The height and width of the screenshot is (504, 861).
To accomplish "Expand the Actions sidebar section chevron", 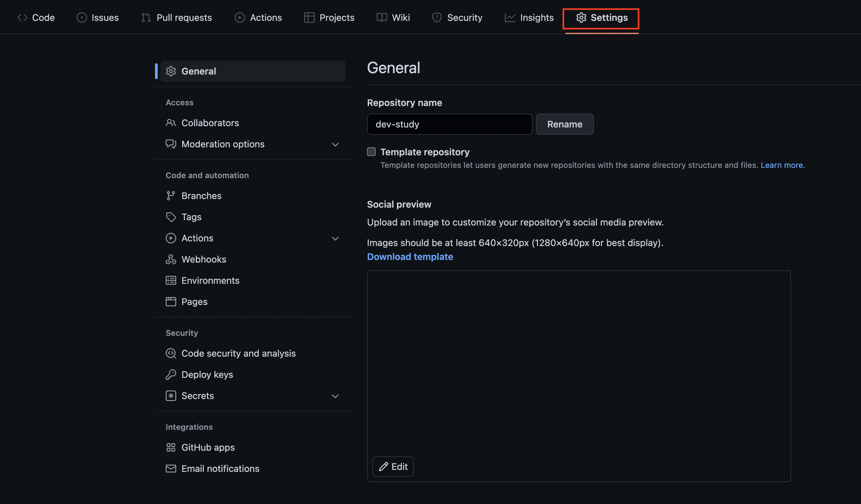I will coord(335,238).
